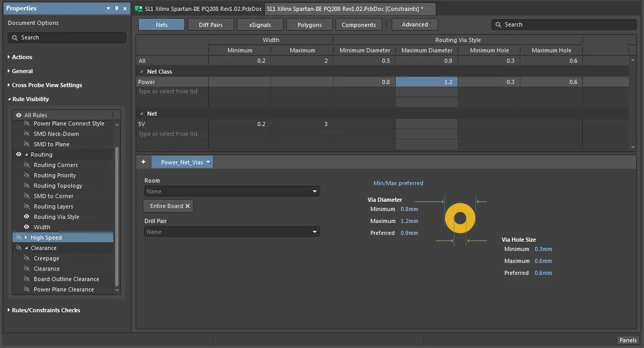Close the Properties panel
The image size is (644, 348).
125,8
